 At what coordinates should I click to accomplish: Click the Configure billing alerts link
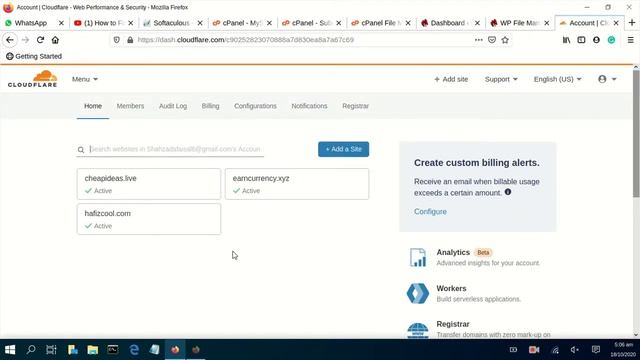click(430, 211)
